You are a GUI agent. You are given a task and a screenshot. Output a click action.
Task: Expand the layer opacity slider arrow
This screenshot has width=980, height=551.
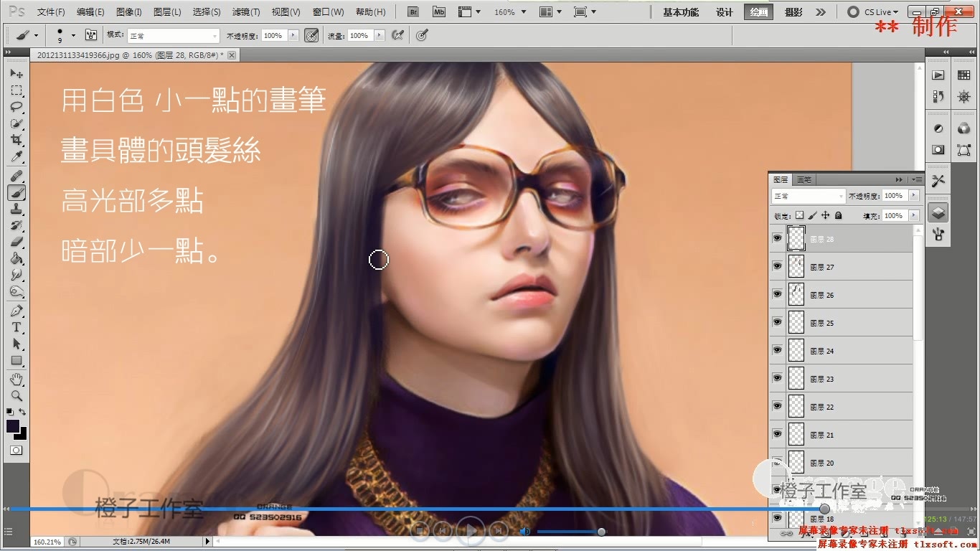click(x=913, y=196)
